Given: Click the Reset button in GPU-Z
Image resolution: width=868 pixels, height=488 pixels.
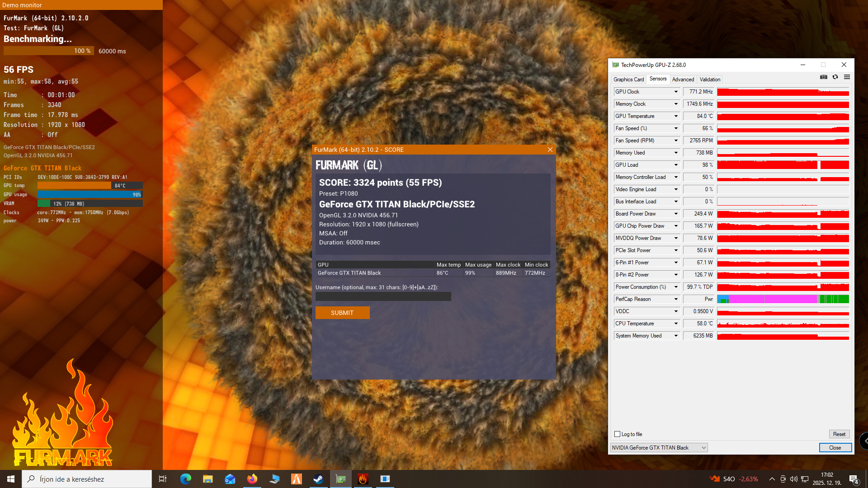Looking at the screenshot, I should 839,434.
